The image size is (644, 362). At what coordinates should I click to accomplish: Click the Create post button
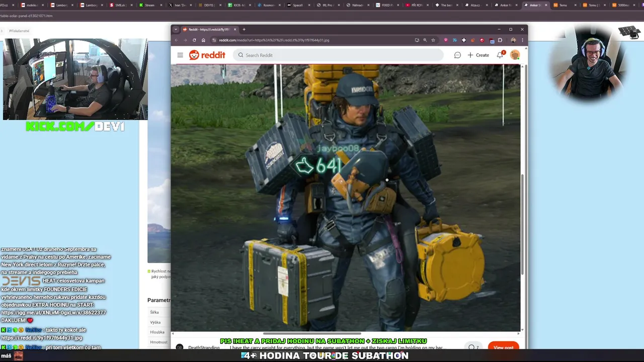(478, 55)
